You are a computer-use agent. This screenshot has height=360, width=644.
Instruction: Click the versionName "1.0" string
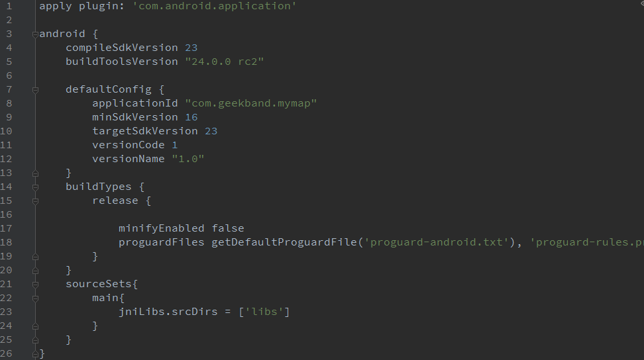pyautogui.click(x=188, y=159)
